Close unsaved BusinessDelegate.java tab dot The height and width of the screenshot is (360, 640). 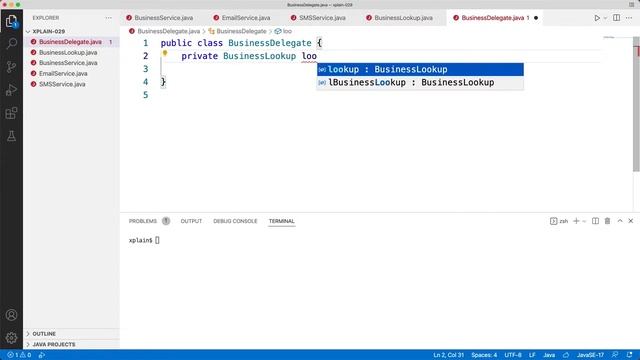point(536,18)
